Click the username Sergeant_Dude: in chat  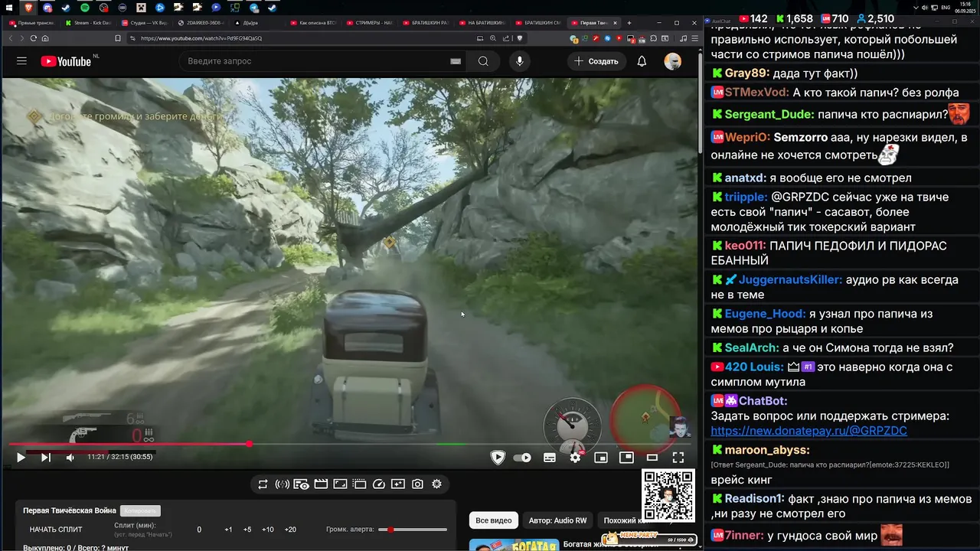(x=769, y=114)
